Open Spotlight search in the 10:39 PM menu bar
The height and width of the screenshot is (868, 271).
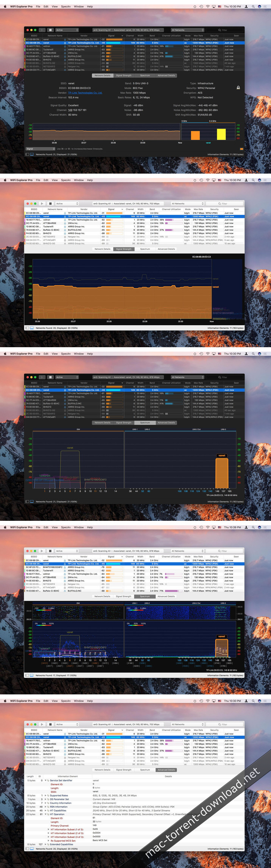253,527
